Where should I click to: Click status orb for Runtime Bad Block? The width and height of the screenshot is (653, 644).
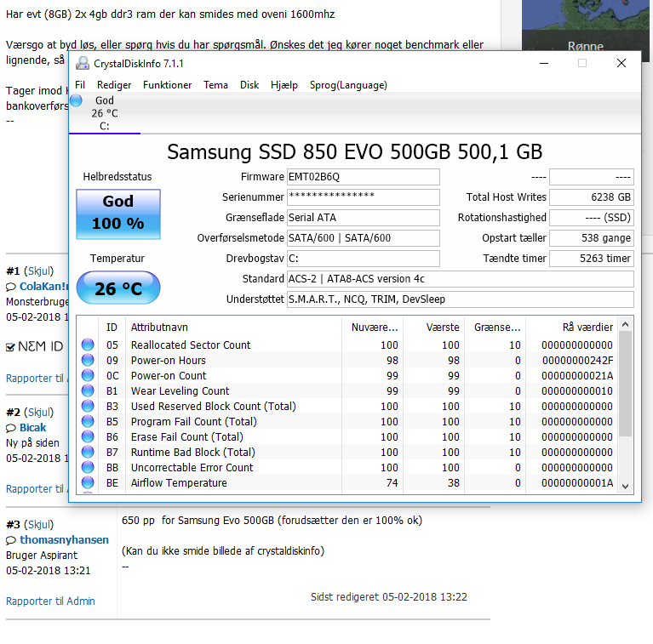[88, 452]
